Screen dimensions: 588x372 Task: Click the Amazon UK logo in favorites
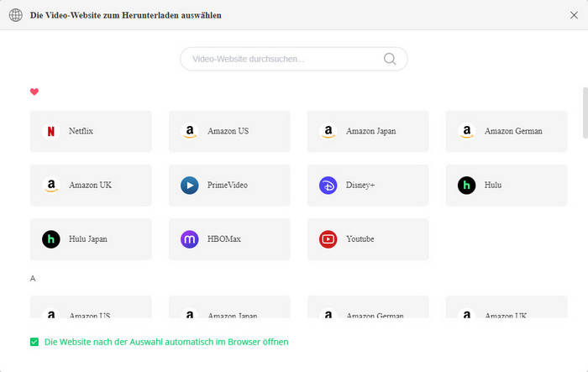(x=51, y=186)
